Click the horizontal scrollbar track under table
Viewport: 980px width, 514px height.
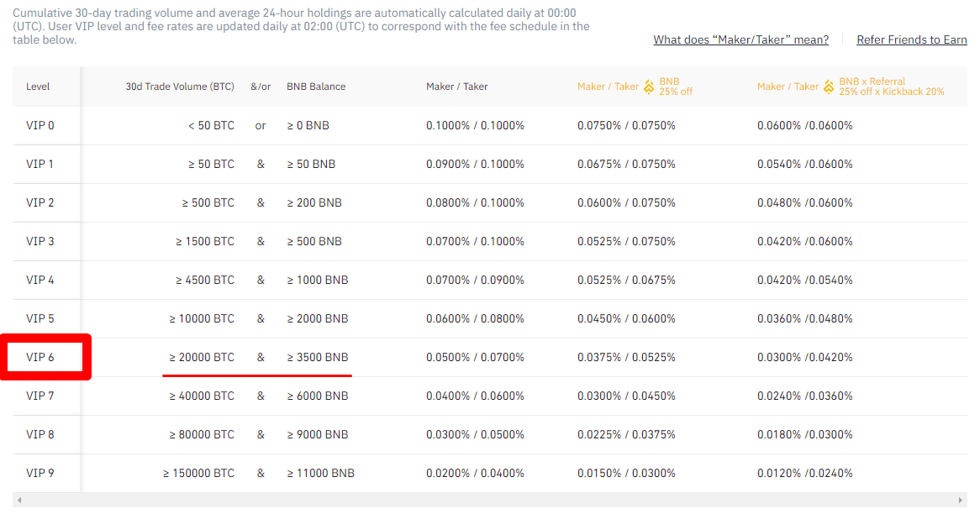(x=490, y=501)
